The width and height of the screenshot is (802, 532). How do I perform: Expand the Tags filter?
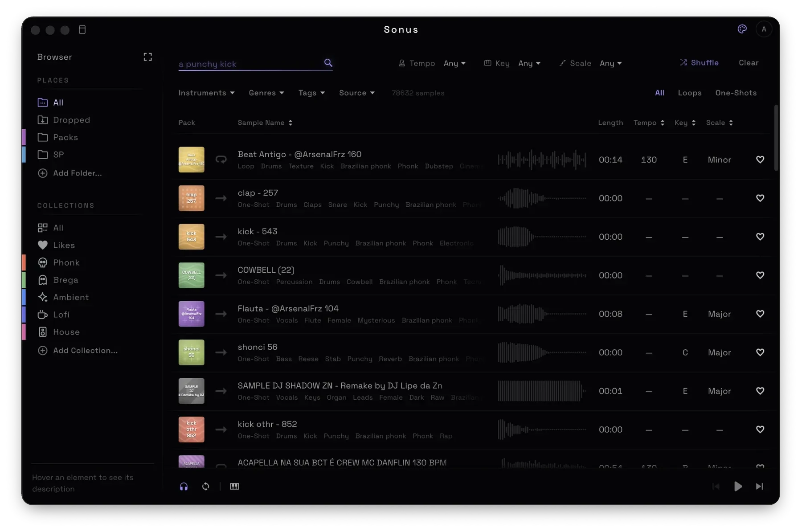click(x=311, y=93)
